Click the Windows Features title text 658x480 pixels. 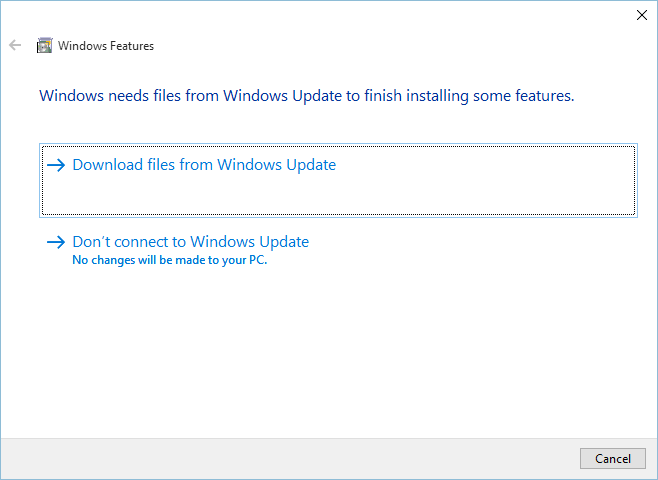point(106,46)
